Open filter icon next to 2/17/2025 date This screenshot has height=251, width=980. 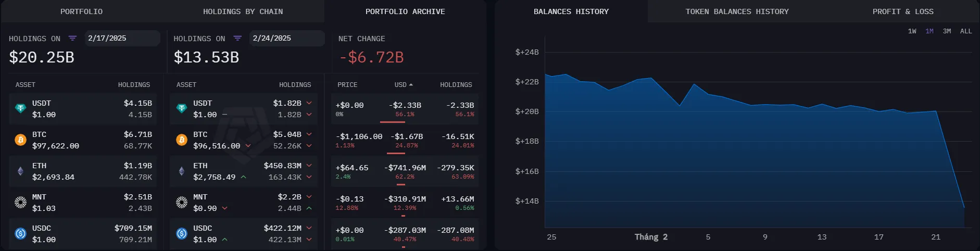[x=72, y=39]
